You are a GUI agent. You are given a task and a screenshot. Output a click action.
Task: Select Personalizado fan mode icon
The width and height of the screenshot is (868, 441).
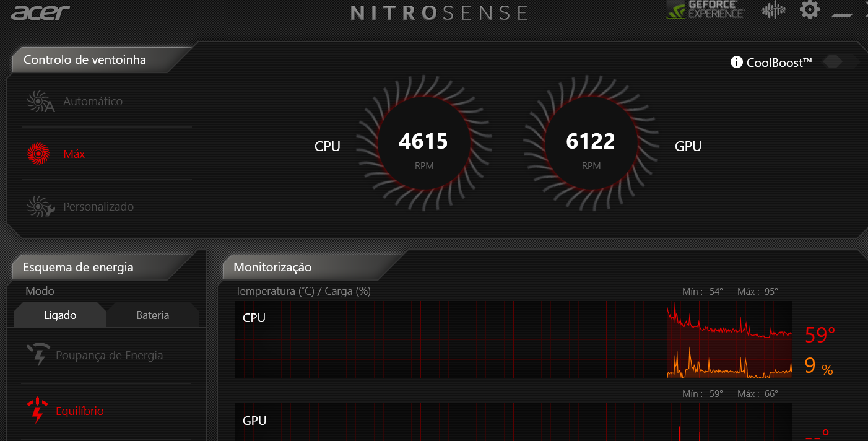[x=41, y=207]
